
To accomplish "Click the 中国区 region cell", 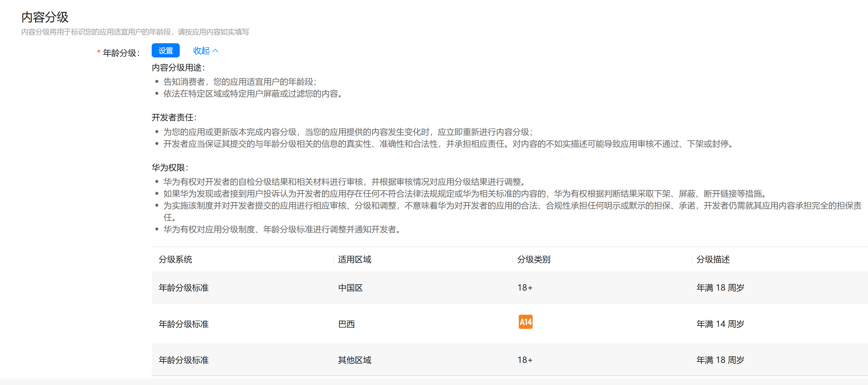I will click(x=351, y=288).
